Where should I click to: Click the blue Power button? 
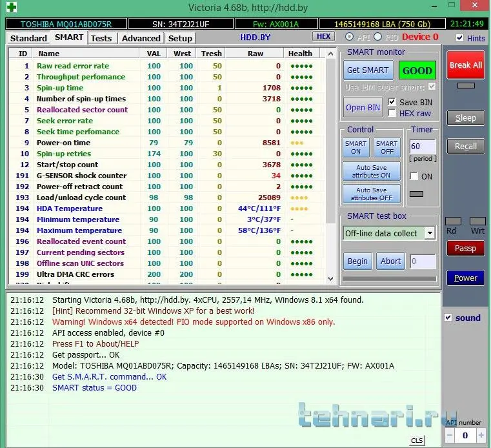(466, 278)
